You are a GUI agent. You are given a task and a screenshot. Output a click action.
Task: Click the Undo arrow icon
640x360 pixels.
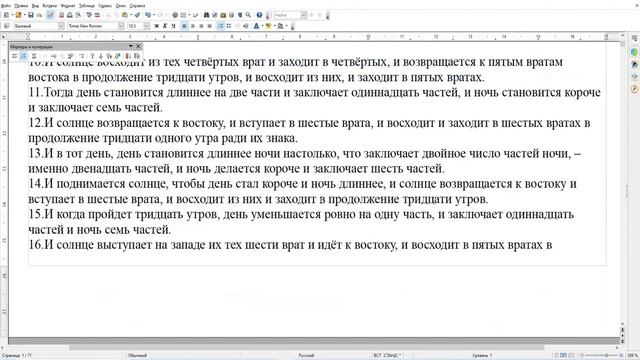click(147, 15)
